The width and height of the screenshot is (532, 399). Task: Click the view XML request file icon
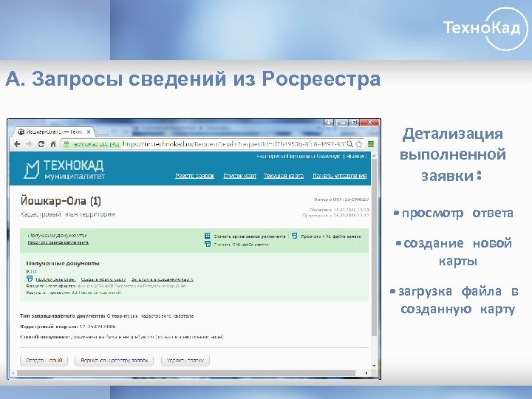[295, 236]
